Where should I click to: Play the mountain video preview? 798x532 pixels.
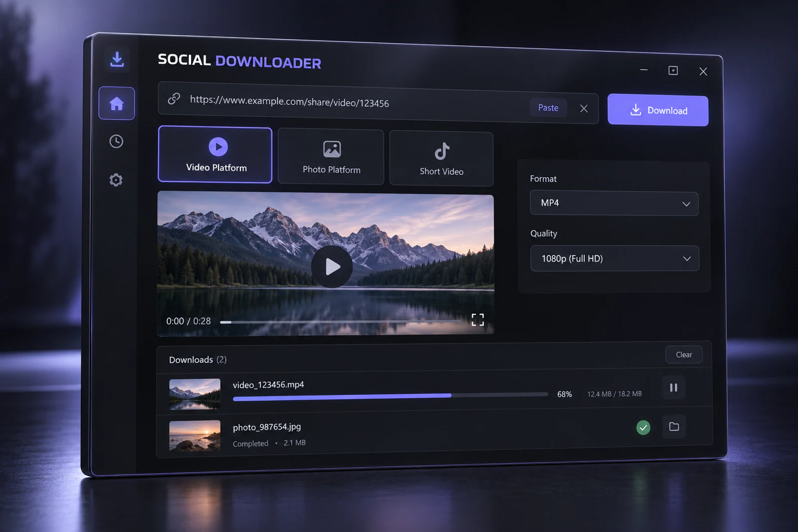pos(332,267)
